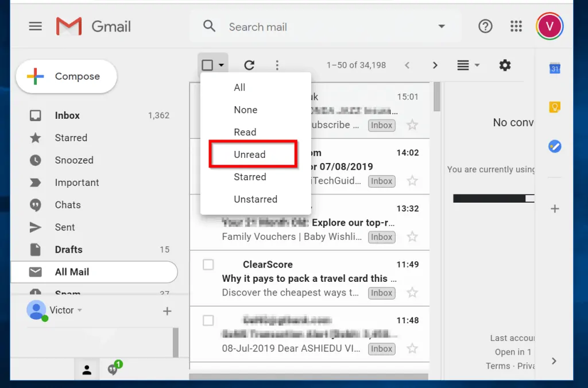Viewport: 588px width, 388px height.
Task: Open Google Tasks in the side panel
Action: [554, 146]
